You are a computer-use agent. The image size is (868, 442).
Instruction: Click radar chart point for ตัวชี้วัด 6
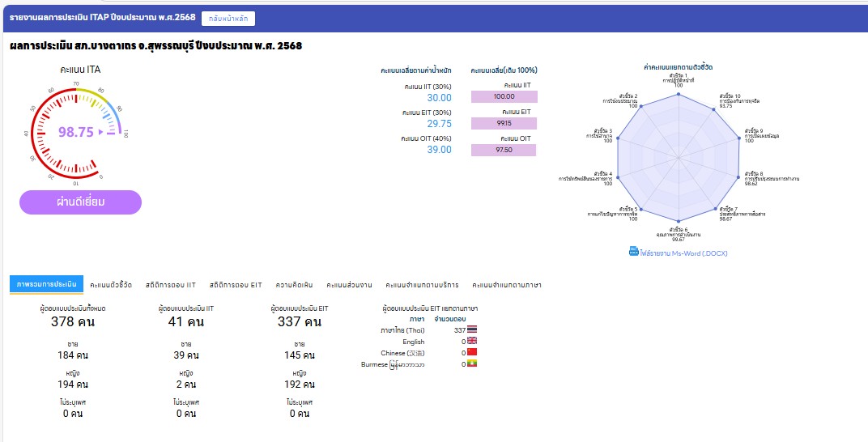[x=679, y=222]
